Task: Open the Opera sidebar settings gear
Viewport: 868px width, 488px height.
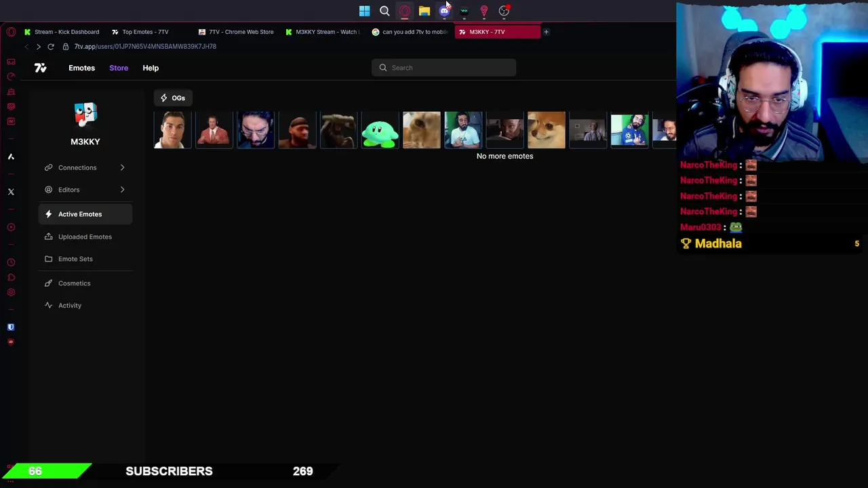Action: pyautogui.click(x=11, y=292)
